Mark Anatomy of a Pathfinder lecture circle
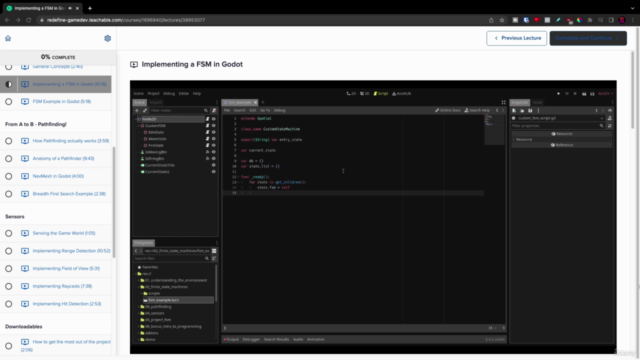Viewport: 640px width, 360px height. pyautogui.click(x=9, y=158)
